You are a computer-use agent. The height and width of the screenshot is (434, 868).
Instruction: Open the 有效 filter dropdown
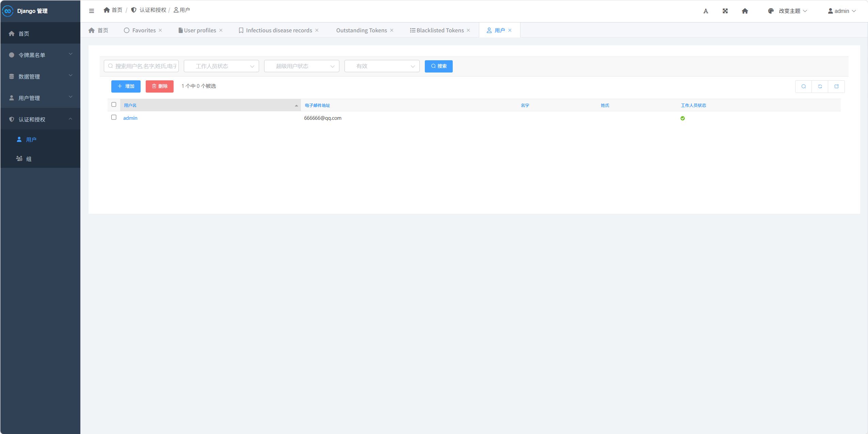tap(382, 66)
